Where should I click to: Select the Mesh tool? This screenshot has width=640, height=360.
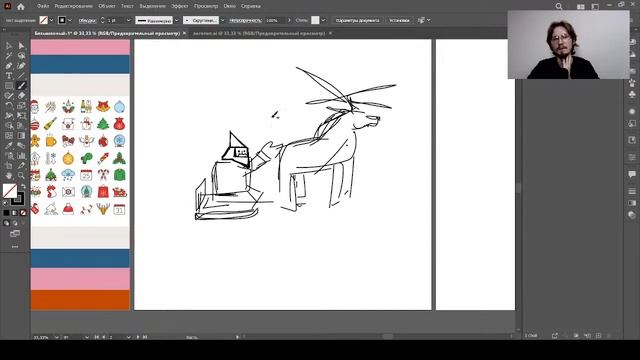[x=9, y=136]
